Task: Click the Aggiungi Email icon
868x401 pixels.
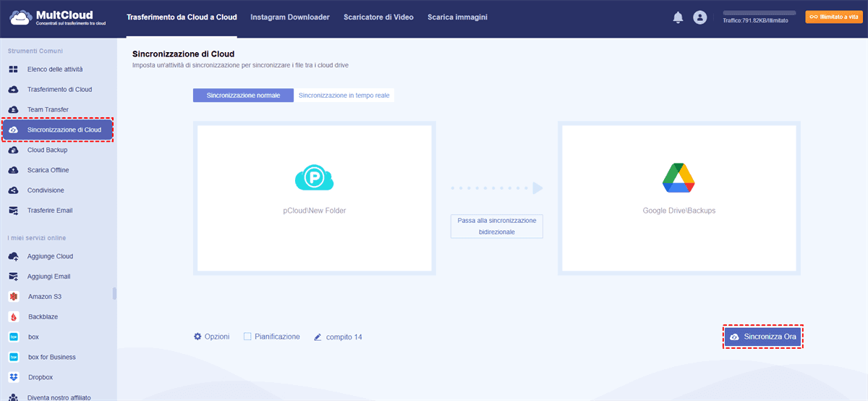Action: pyautogui.click(x=13, y=277)
